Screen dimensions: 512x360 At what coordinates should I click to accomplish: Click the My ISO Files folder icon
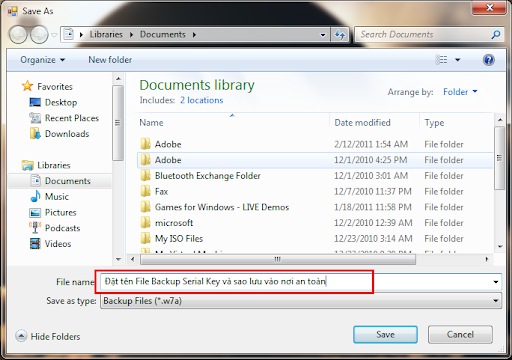click(145, 238)
